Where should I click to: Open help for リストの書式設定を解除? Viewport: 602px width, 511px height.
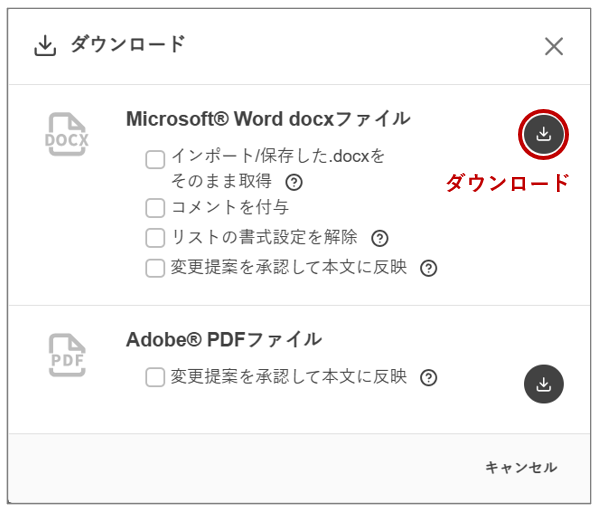[x=379, y=238]
